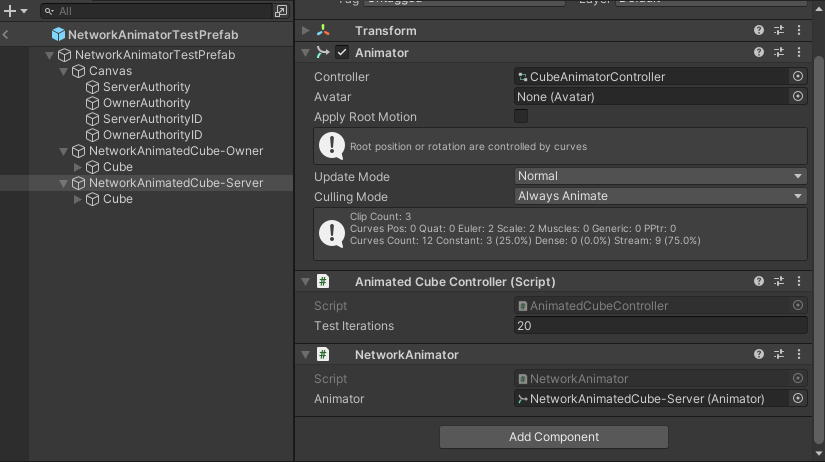Screen dimensions: 825x462
Task: Open the plus create-object dropdown
Action: pos(15,11)
